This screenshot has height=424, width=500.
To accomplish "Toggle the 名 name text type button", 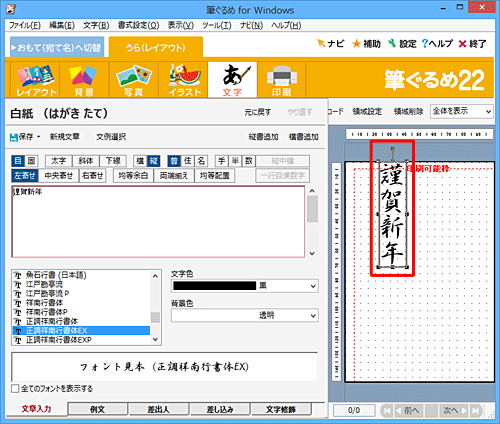I will [x=201, y=161].
